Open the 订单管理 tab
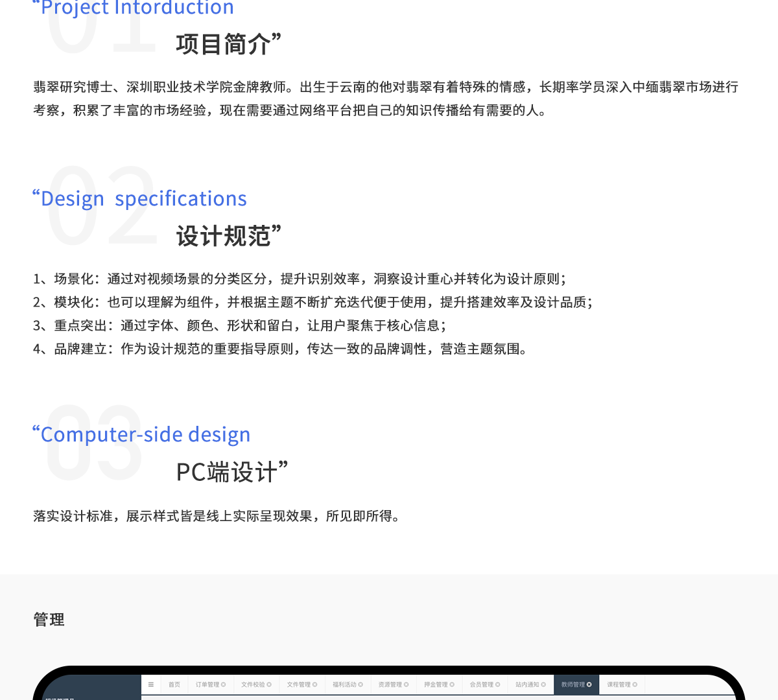The height and width of the screenshot is (700, 778). pyautogui.click(x=207, y=684)
